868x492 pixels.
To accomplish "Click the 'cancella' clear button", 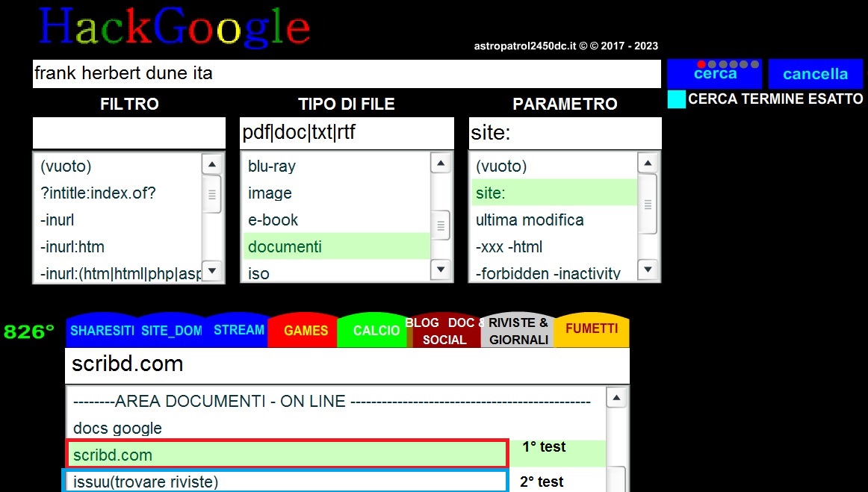I will (x=815, y=74).
